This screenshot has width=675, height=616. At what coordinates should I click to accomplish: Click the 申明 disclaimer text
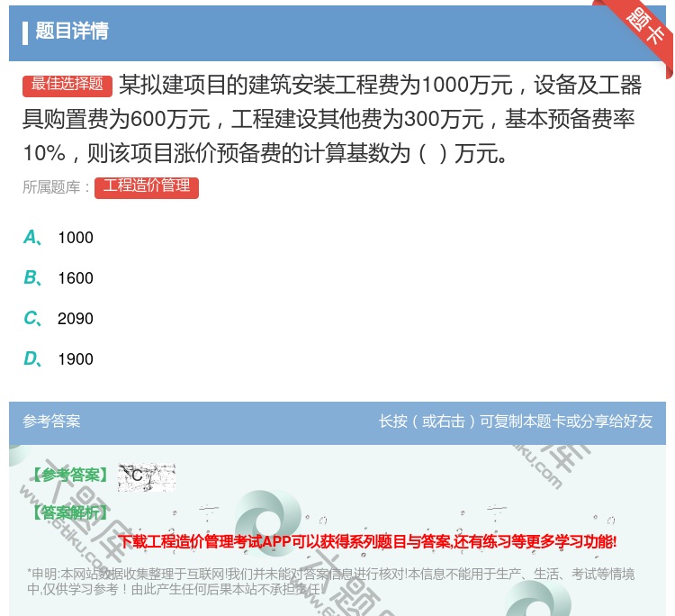[330, 581]
